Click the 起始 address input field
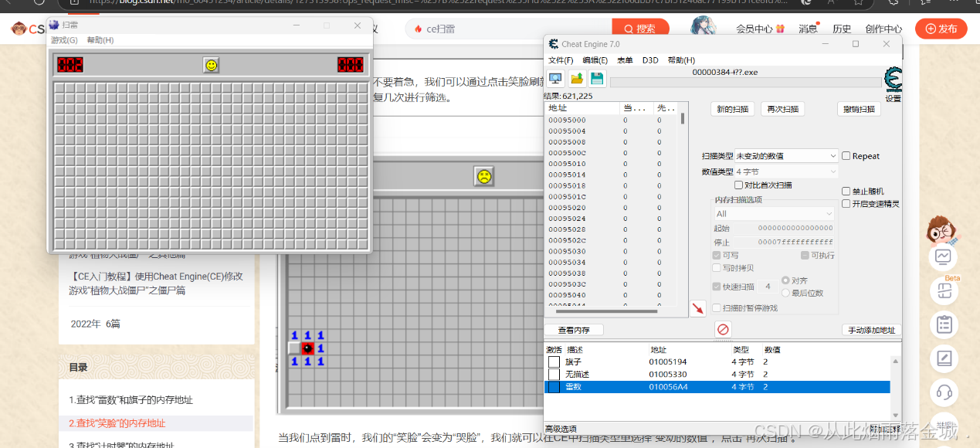 pyautogui.click(x=783, y=228)
